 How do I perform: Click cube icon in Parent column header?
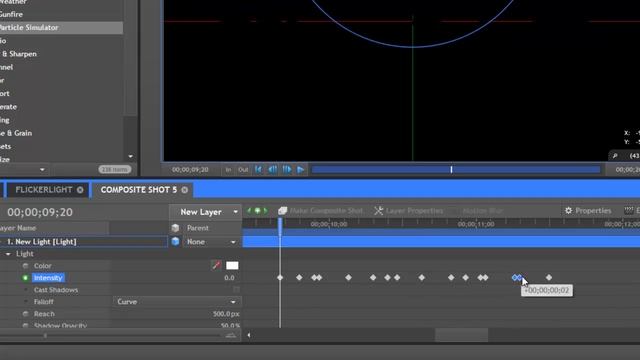coord(176,228)
